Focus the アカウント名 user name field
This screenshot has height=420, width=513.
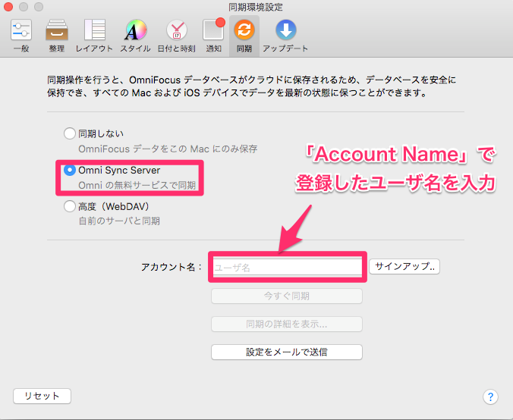point(288,267)
